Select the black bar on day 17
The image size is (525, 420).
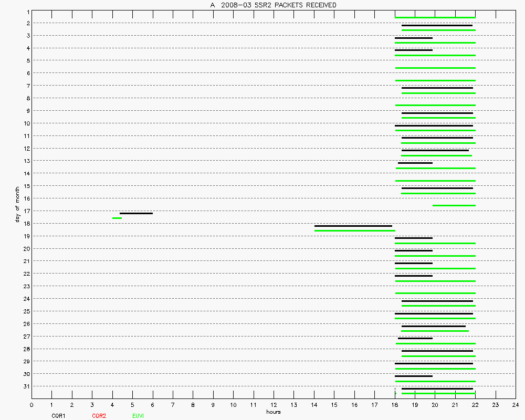(136, 213)
